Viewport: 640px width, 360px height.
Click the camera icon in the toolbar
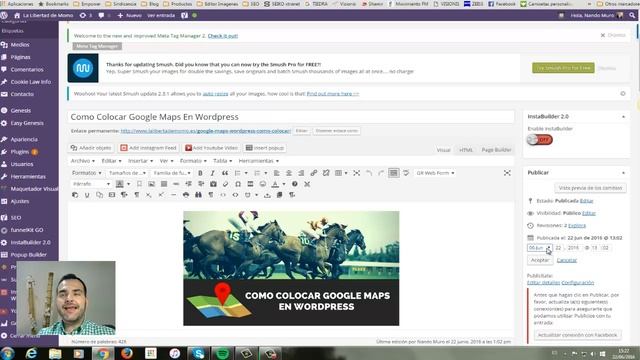pyautogui.click(x=213, y=184)
